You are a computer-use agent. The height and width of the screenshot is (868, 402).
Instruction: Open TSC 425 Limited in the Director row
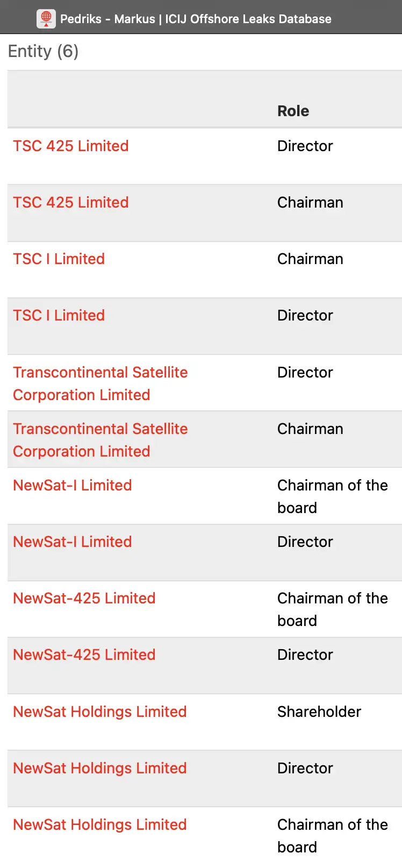(71, 146)
